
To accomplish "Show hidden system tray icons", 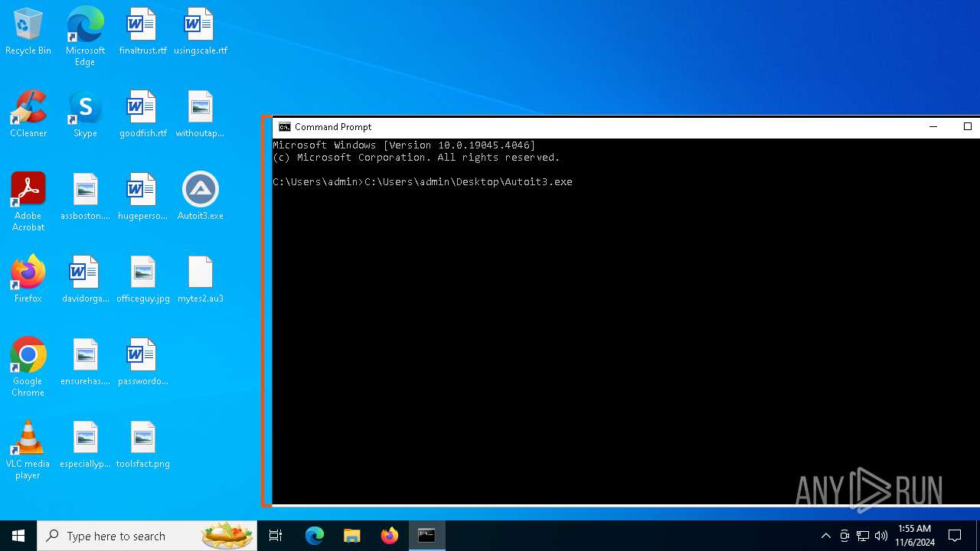I will tap(825, 536).
